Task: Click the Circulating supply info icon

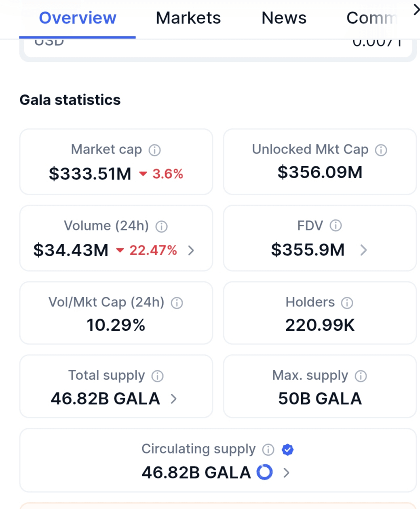Action: [268, 450]
